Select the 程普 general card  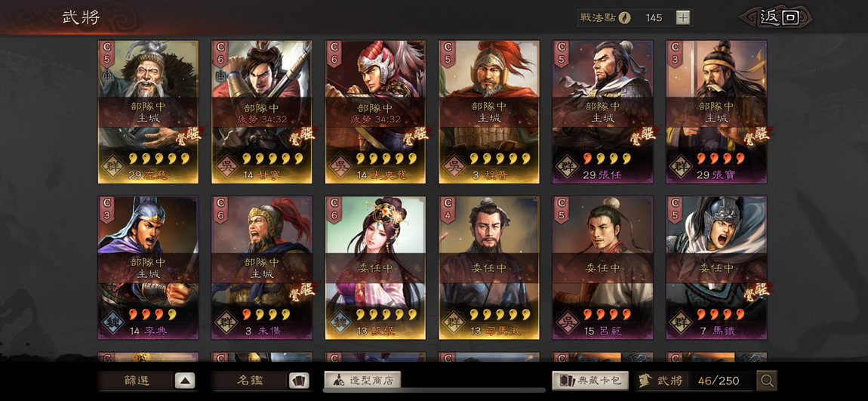click(x=489, y=111)
